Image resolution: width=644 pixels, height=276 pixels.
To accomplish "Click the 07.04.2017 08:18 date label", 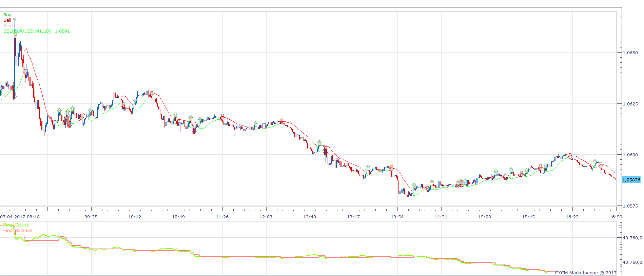I will [x=20, y=217].
